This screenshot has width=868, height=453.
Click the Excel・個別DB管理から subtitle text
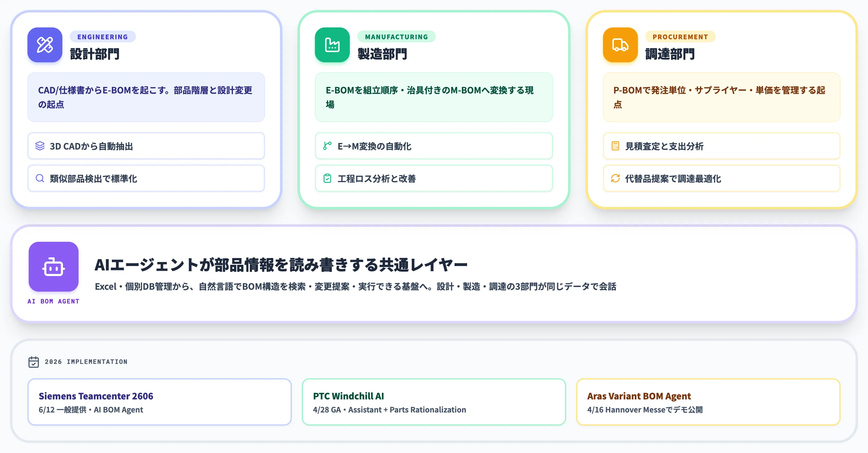tap(355, 287)
